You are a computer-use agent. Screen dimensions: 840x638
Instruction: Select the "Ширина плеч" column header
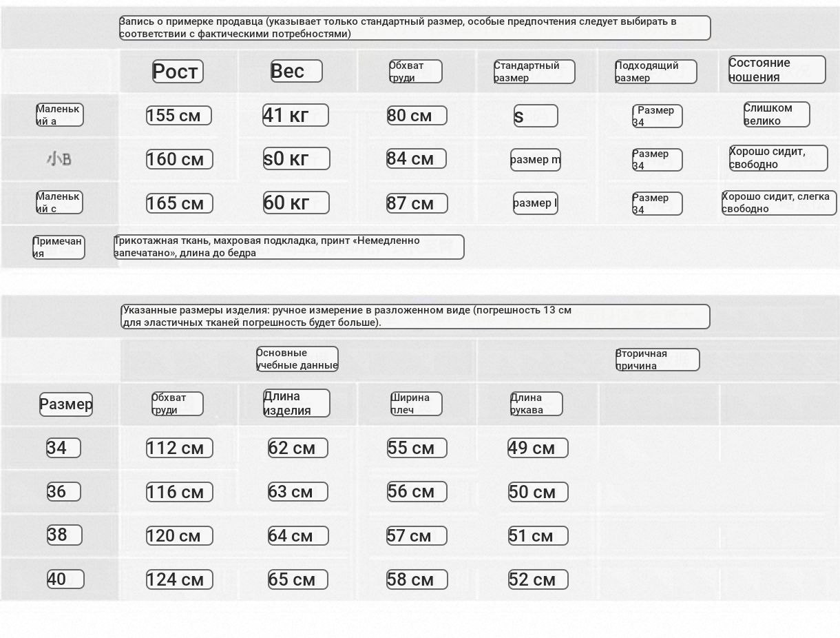coord(416,404)
